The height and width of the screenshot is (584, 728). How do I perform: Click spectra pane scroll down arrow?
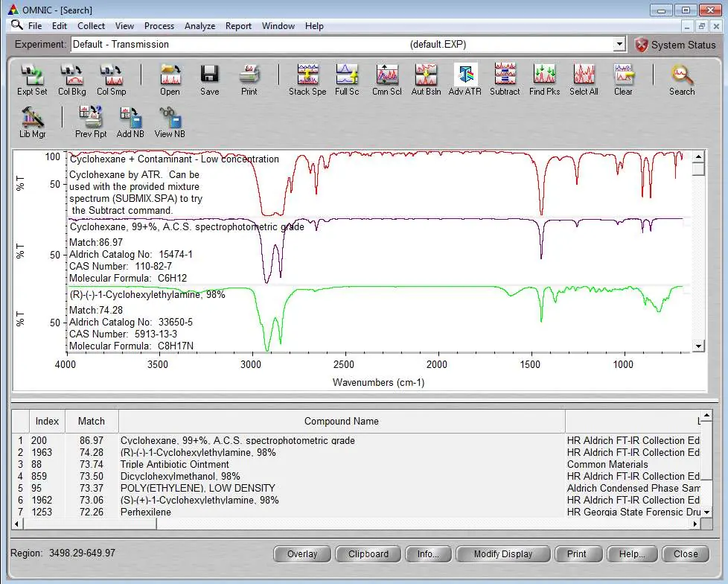coord(698,346)
